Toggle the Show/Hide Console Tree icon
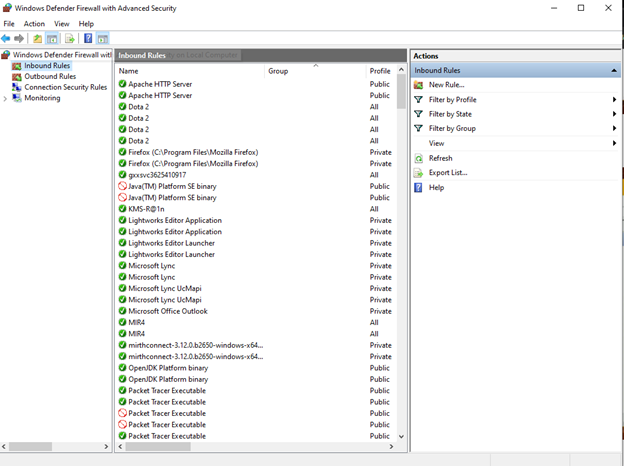This screenshot has height=466, width=624. (52, 39)
